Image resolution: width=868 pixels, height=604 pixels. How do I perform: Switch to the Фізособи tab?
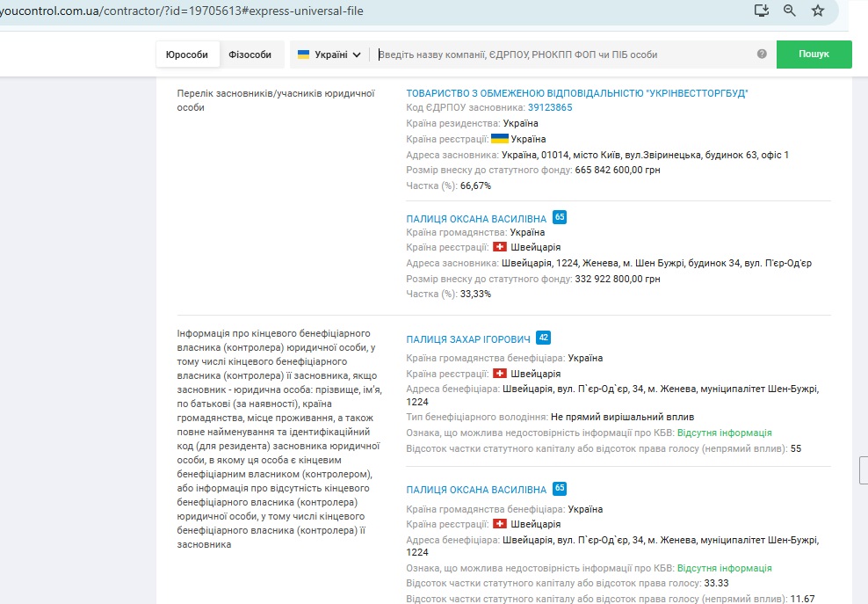(250, 55)
